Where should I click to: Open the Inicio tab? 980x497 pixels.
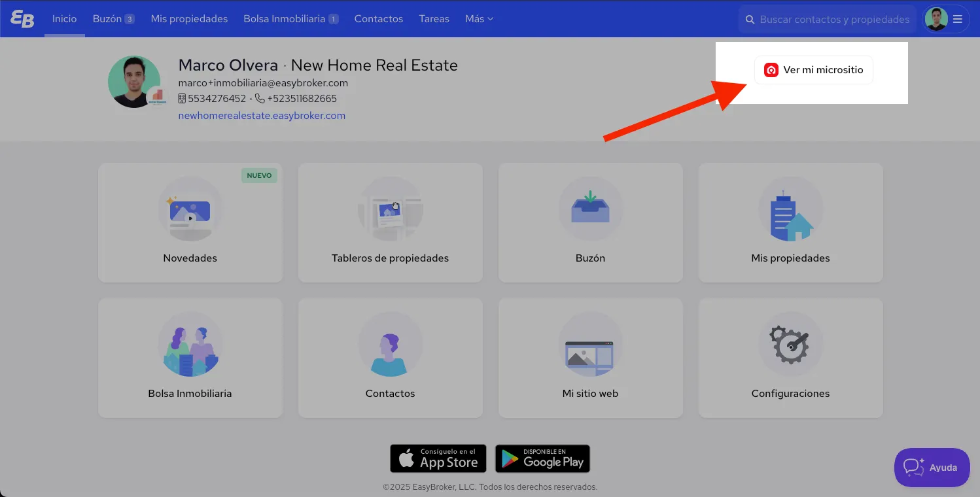pyautogui.click(x=65, y=19)
